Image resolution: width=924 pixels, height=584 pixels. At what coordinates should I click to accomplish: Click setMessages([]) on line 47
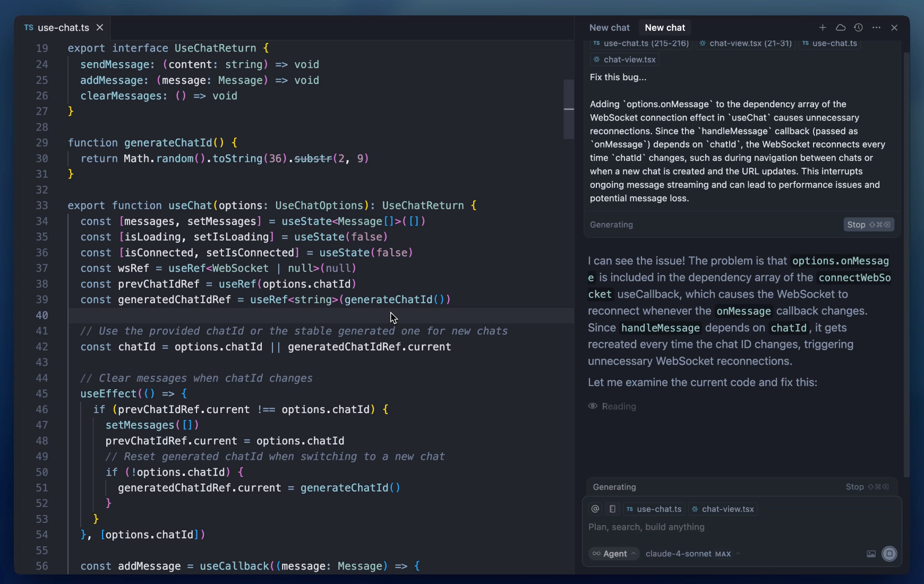pos(152,425)
